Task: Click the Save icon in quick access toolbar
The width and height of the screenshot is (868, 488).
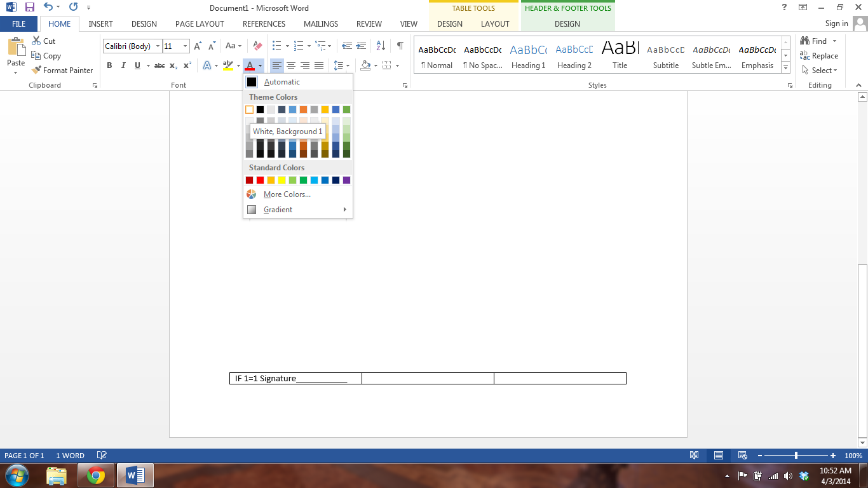Action: tap(30, 8)
